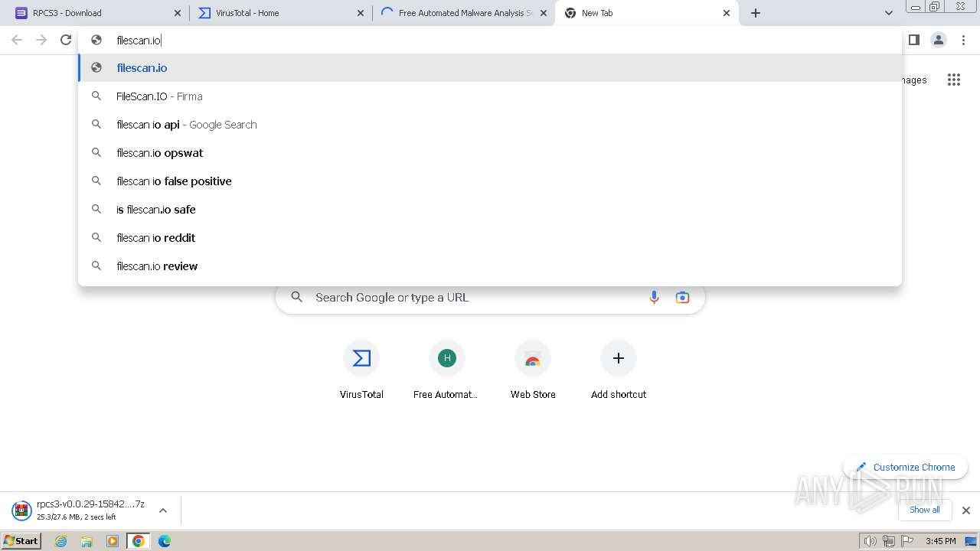Screen dimensions: 980x551
Task: Click the Customize Chrome button
Action: click(906, 467)
